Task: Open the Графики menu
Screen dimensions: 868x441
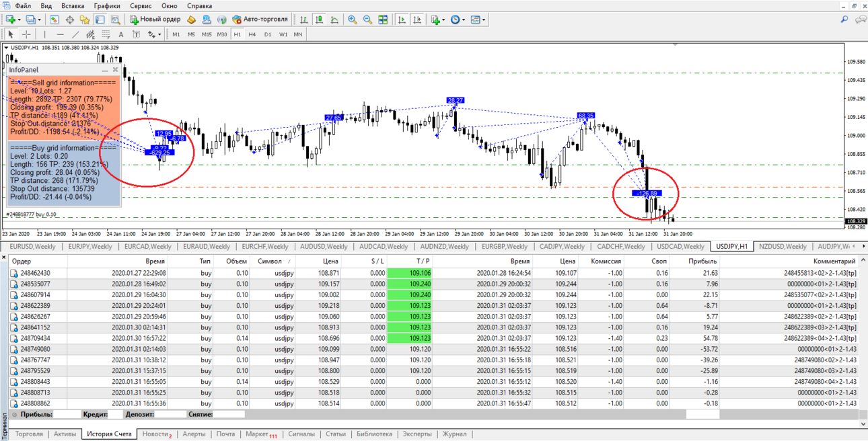Action: click(107, 5)
